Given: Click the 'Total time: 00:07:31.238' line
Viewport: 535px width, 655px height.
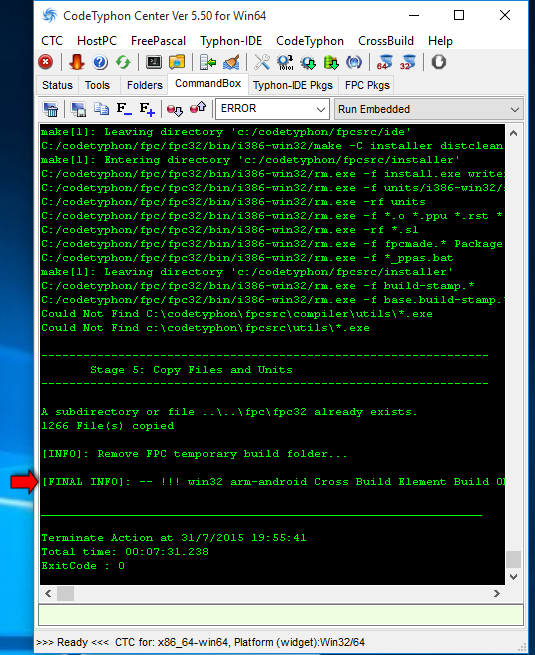Looking at the screenshot, I should point(125,551).
